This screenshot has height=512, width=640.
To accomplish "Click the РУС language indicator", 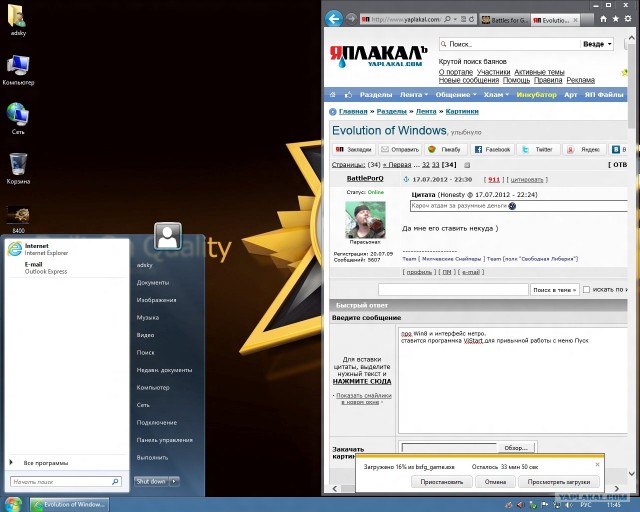I will click(x=586, y=505).
